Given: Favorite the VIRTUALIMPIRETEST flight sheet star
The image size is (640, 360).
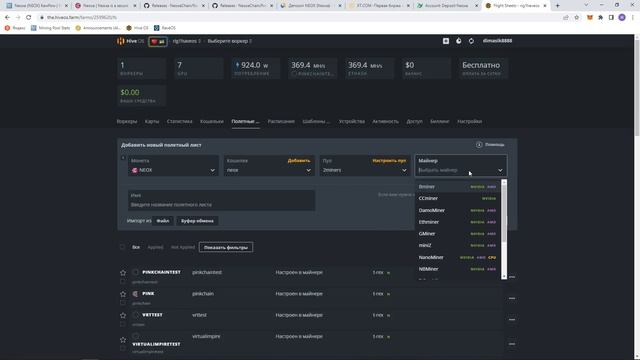Looking at the screenshot, I should click(123, 340).
